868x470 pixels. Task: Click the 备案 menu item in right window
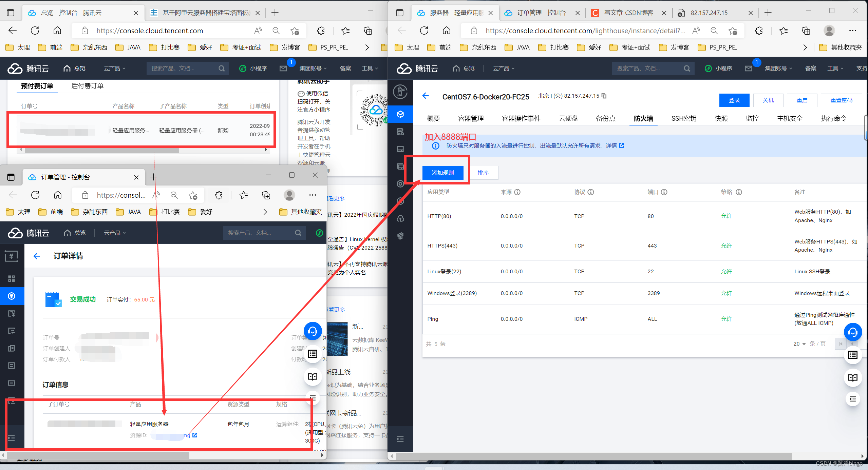pyautogui.click(x=811, y=68)
